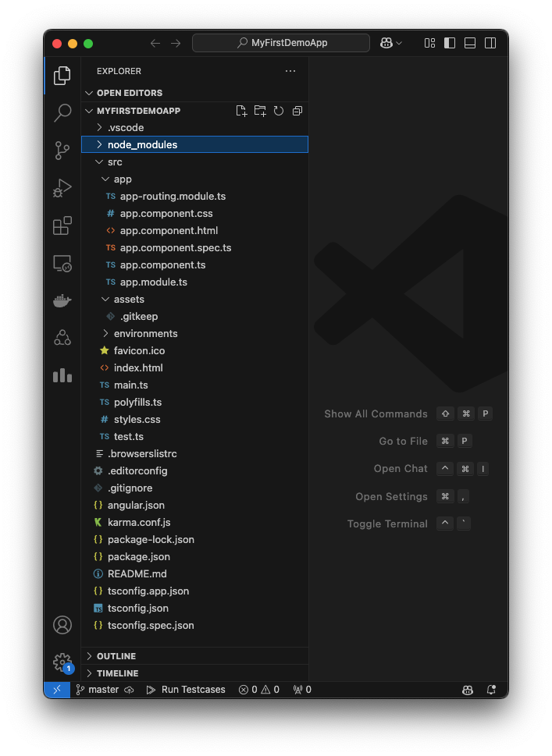Viewport: 552px width, 756px height.
Task: Click Run Testcases in status bar
Action: pos(186,690)
